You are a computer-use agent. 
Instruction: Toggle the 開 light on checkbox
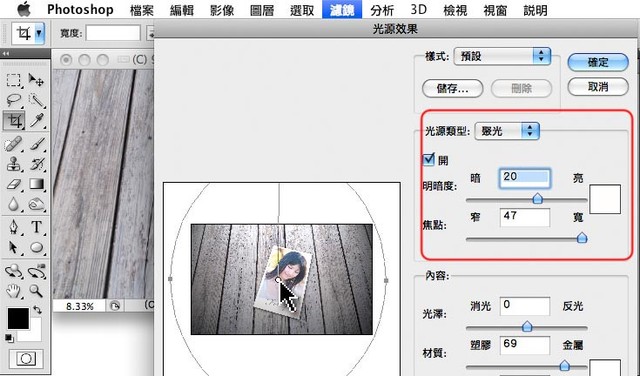pyautogui.click(x=429, y=159)
